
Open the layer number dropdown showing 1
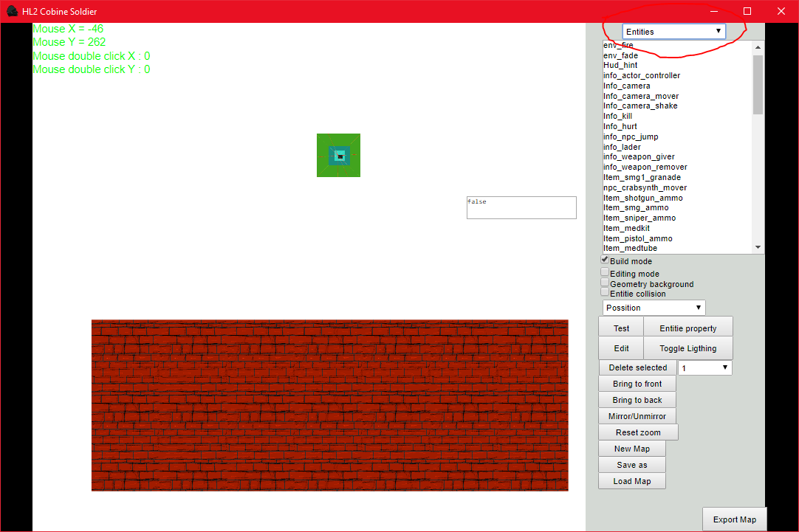(x=704, y=367)
